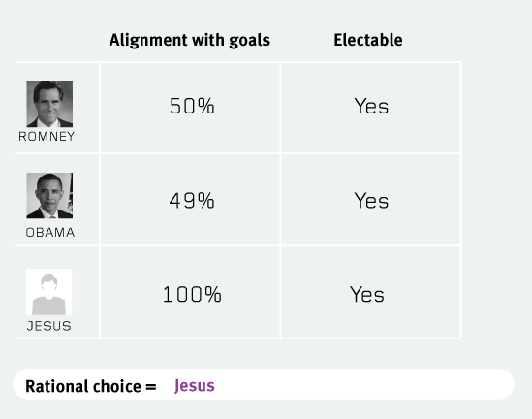Image resolution: width=532 pixels, height=419 pixels.
Task: Click inside the Rational choice result bar
Action: tap(264, 384)
